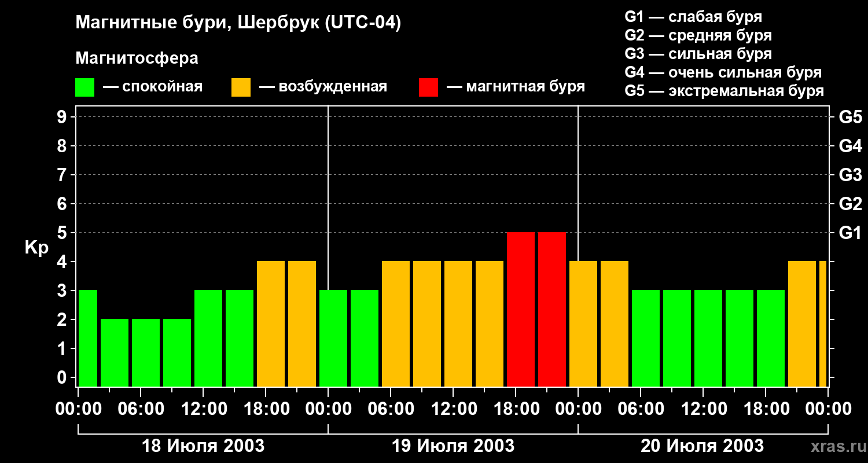Click the xras.ru watermark link
The height and width of the screenshot is (463, 868).
point(836,447)
